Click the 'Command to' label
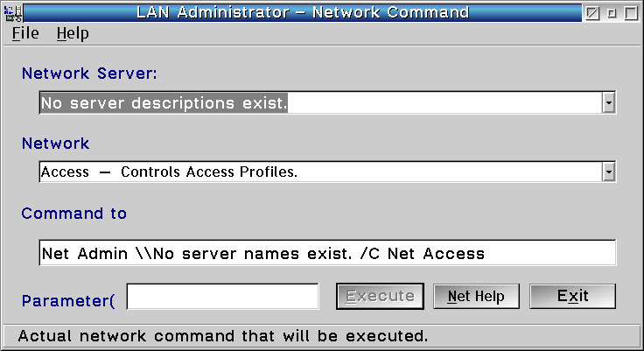Image resolution: width=644 pixels, height=351 pixels. click(74, 214)
